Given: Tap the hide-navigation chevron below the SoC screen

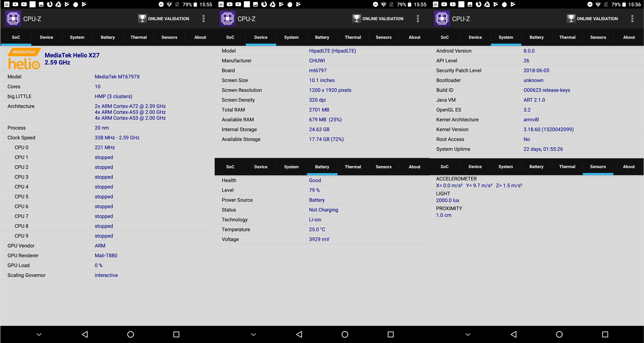Looking at the screenshot, I should [39, 334].
